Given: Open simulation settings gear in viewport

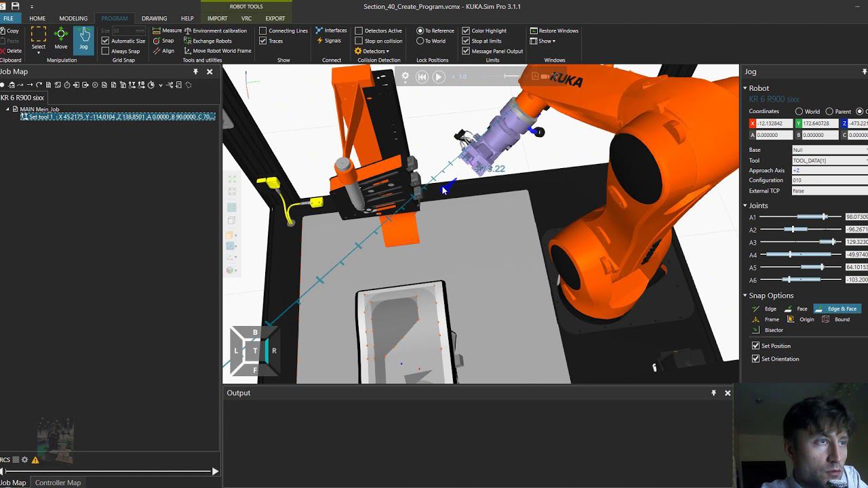Looking at the screenshot, I should 406,77.
